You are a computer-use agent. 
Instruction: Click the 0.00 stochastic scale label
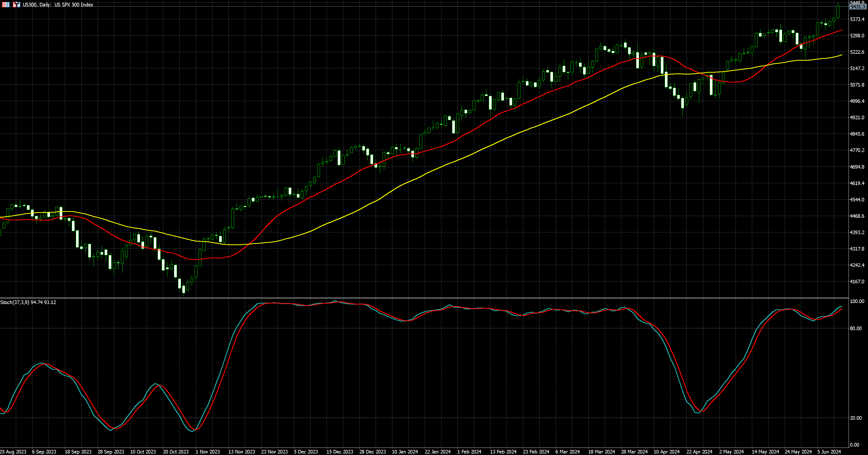coord(854,445)
